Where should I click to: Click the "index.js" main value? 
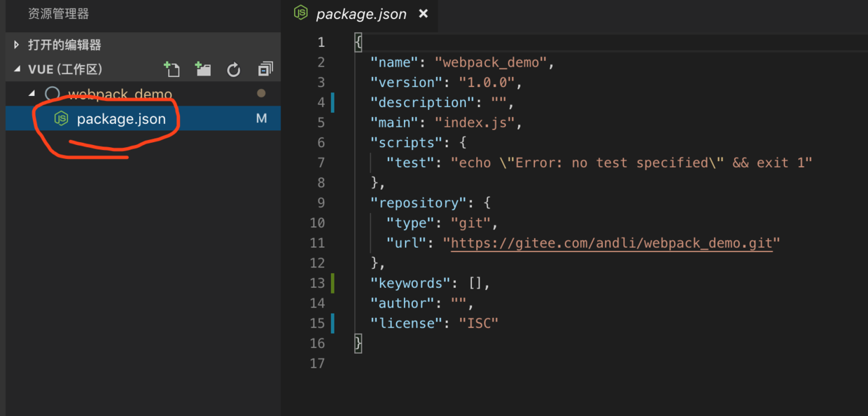(475, 123)
